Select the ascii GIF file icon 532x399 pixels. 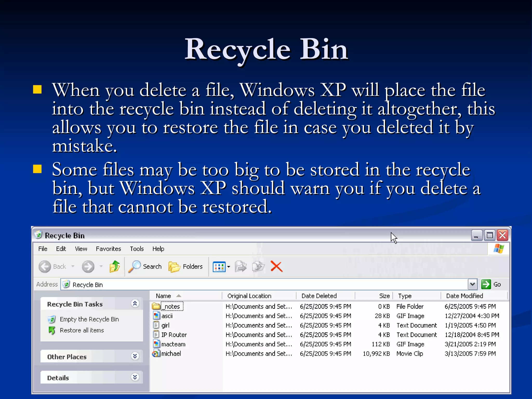click(x=156, y=316)
